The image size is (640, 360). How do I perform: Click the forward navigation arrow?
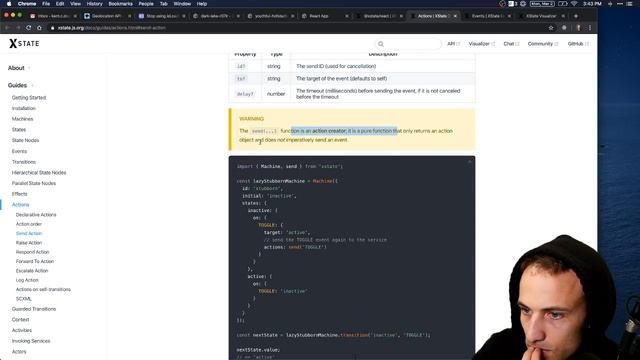[x=18, y=28]
